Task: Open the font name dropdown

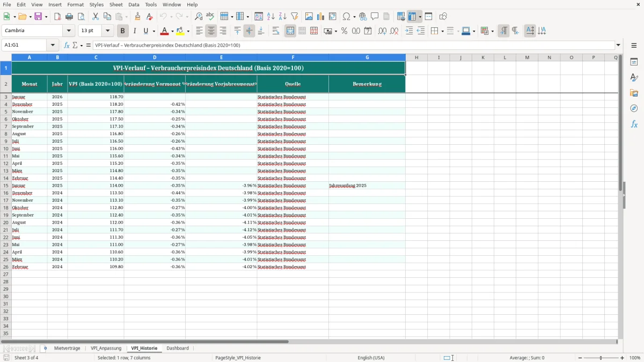Action: [69, 31]
